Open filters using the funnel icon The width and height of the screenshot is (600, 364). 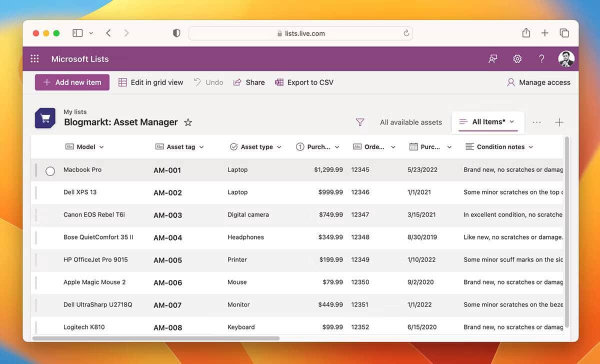tap(360, 122)
